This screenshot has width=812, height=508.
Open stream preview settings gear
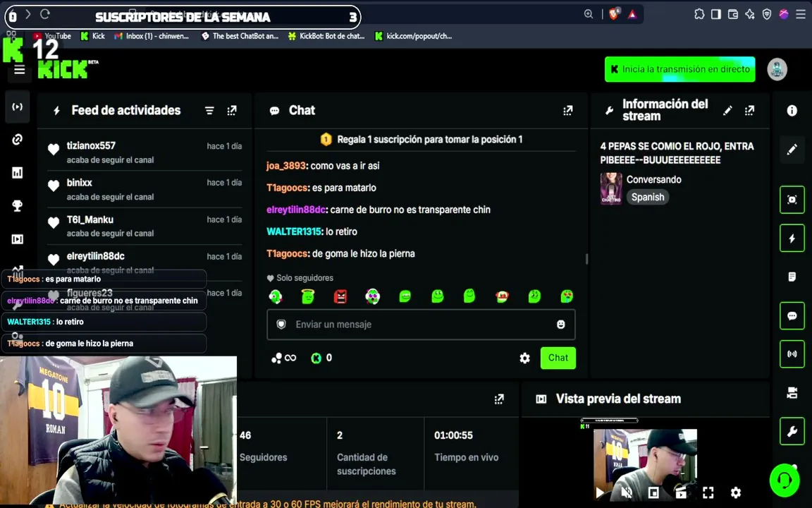click(x=735, y=492)
